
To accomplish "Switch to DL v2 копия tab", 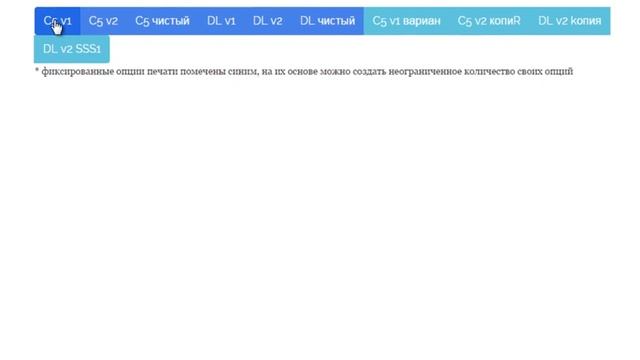I will 570,21.
